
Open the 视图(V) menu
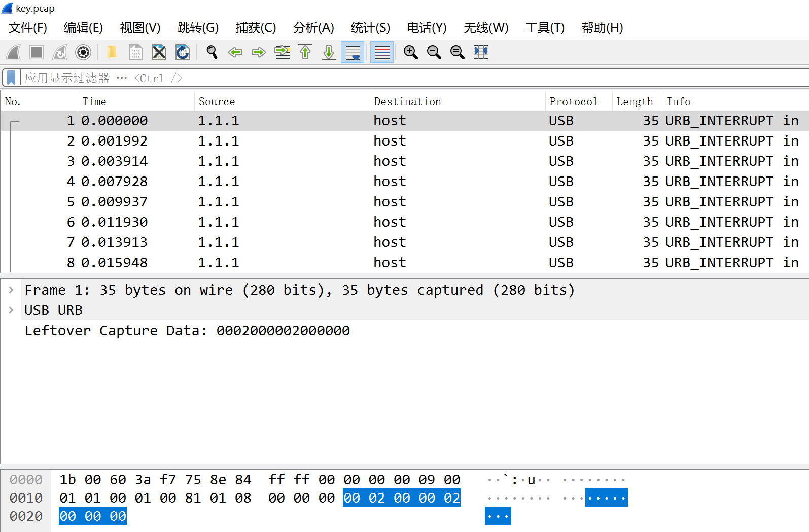[140, 28]
